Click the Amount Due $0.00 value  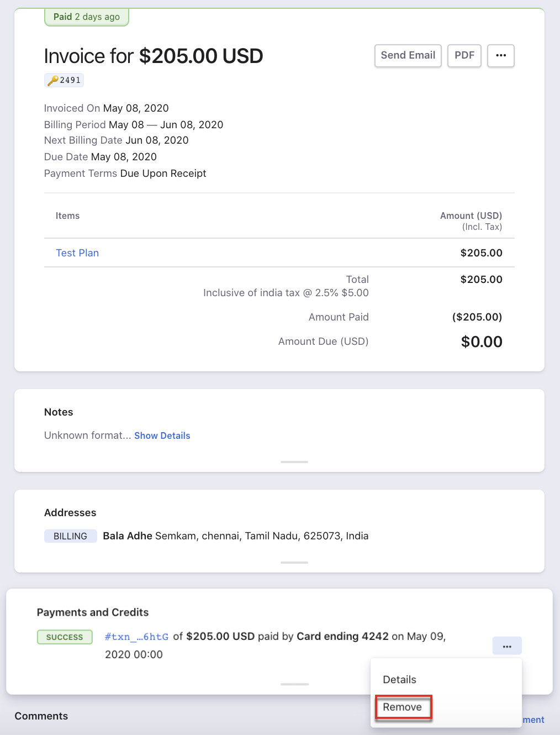click(482, 342)
